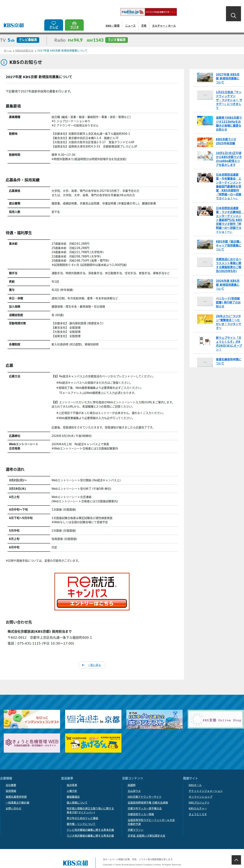Viewport: 244px width, 868px height.
Task: Open sidebar link 後援名義使用申請について
Action: tap(229, 361)
